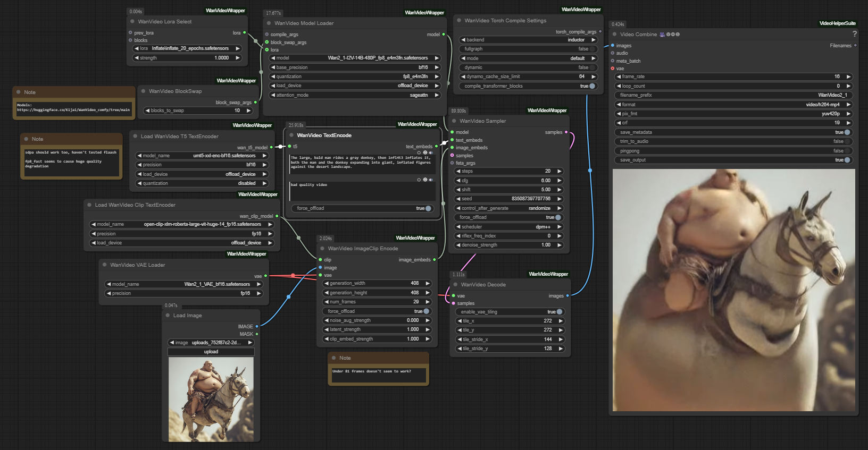Toggle fullgraph in the Torch Compile Settings node

[591, 49]
